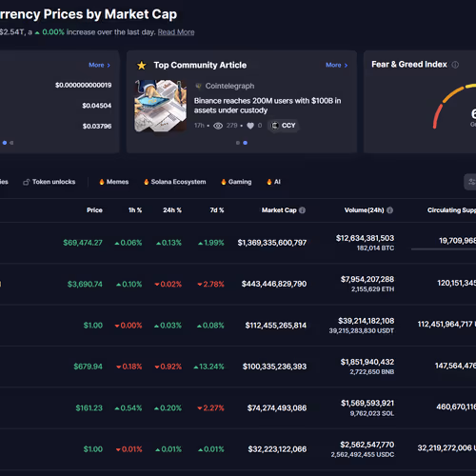Click the 2,562,492,455 USDC volume text
Screen dimensions: 476x476
coord(363,454)
